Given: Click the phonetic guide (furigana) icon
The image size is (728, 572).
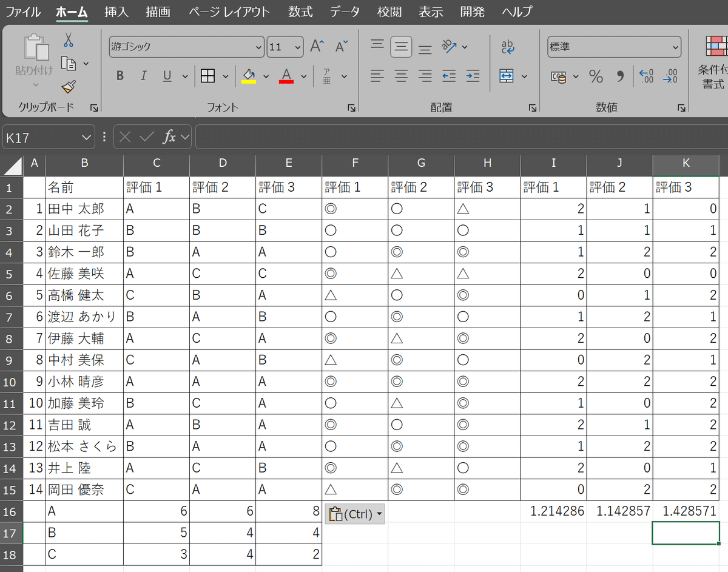Looking at the screenshot, I should 326,76.
